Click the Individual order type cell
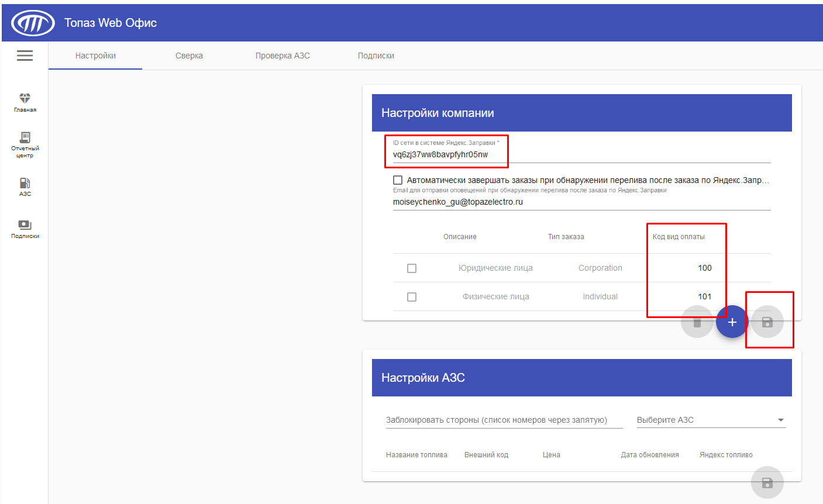The width and height of the screenshot is (823, 504). (600, 296)
